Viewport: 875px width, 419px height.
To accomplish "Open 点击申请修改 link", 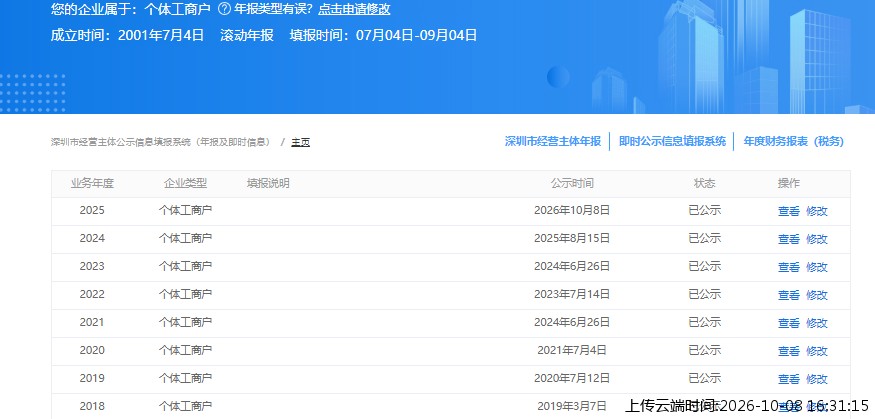I will [x=354, y=9].
